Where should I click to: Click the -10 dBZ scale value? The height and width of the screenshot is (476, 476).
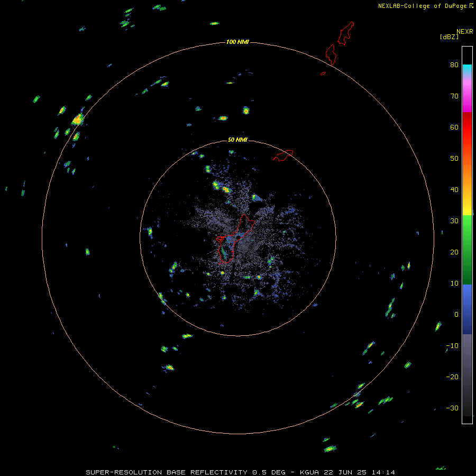[452, 346]
